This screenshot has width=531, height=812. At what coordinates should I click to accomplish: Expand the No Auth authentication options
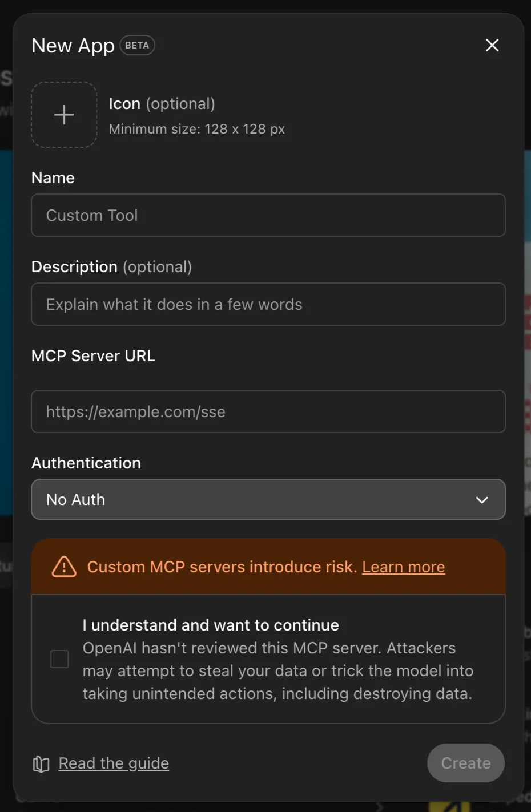tap(268, 499)
